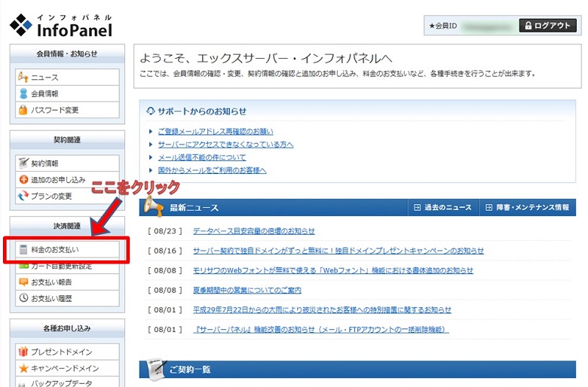This screenshot has width=588, height=387.
Task: Click the InfoPanel logo
Action: [x=61, y=26]
